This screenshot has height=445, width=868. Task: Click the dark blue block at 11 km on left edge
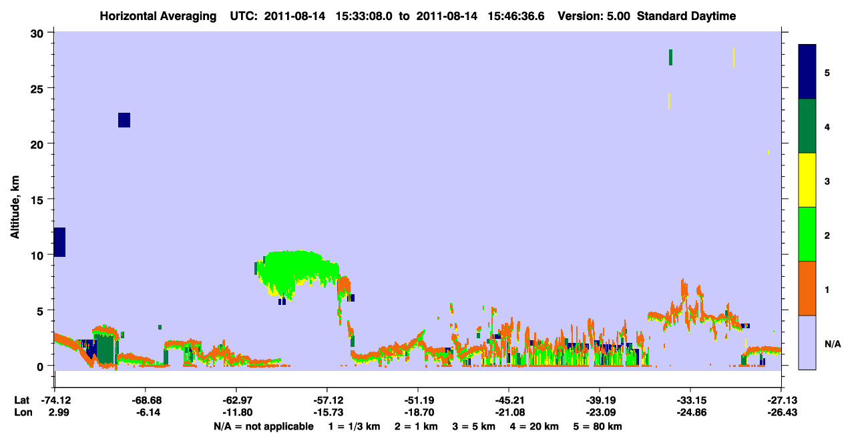pyautogui.click(x=59, y=242)
